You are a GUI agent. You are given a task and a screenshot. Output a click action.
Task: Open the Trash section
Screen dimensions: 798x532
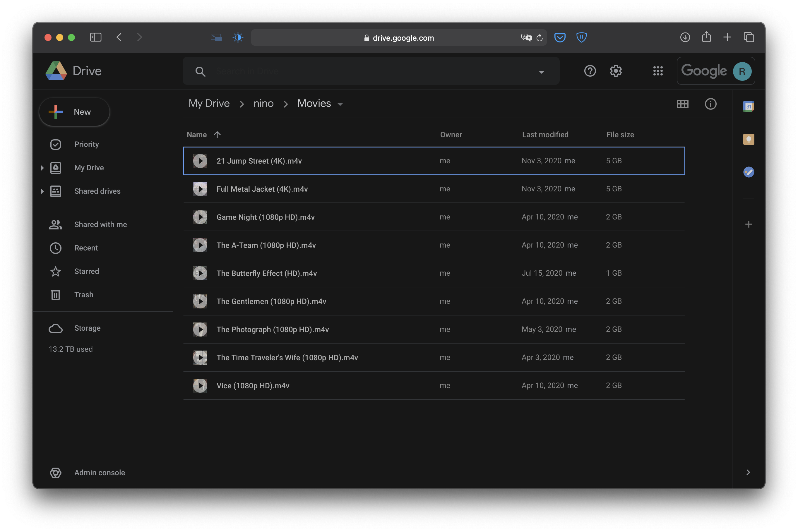[x=83, y=294]
